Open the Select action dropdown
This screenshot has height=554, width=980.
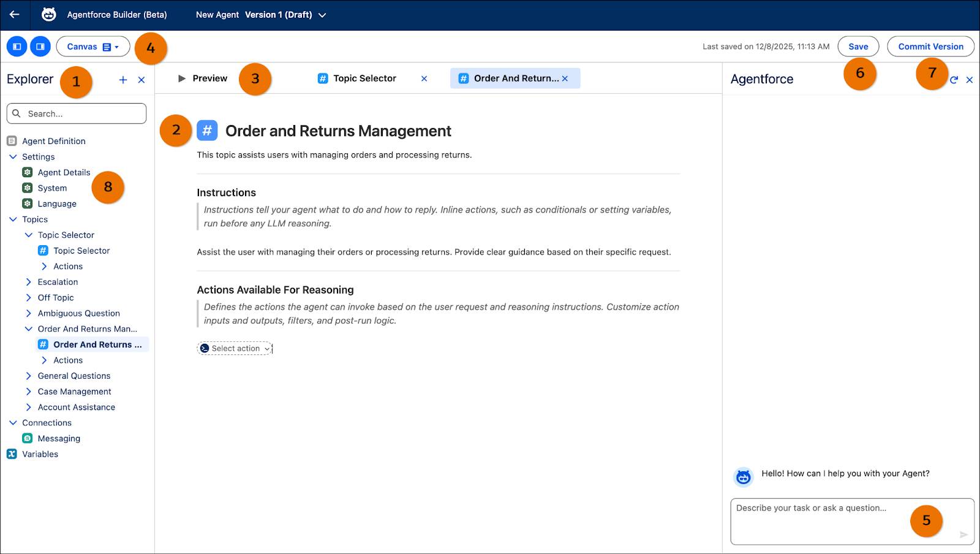tap(235, 348)
